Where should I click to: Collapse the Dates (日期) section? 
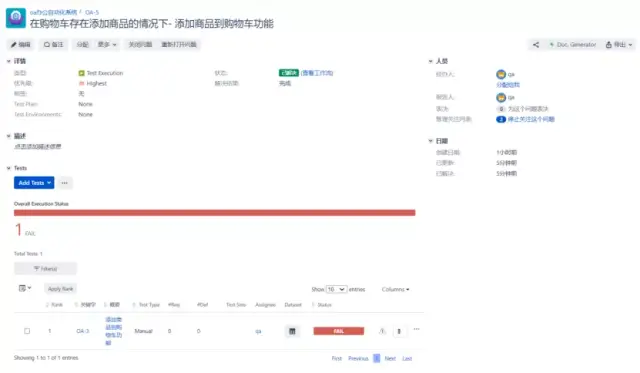point(430,141)
